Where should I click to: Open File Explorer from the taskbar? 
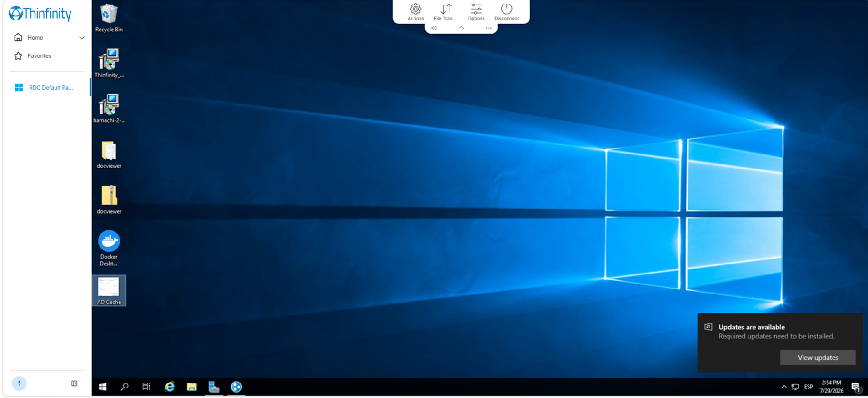click(191, 387)
